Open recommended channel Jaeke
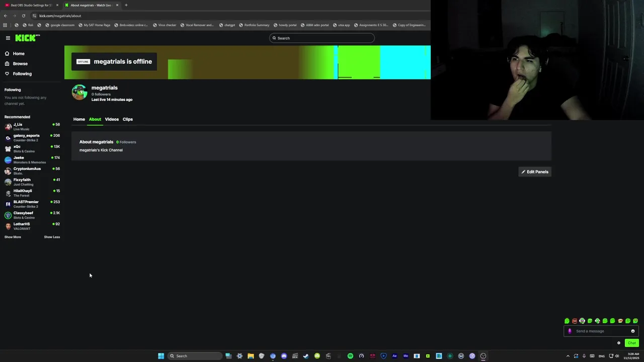The height and width of the screenshot is (362, 644). click(31, 160)
